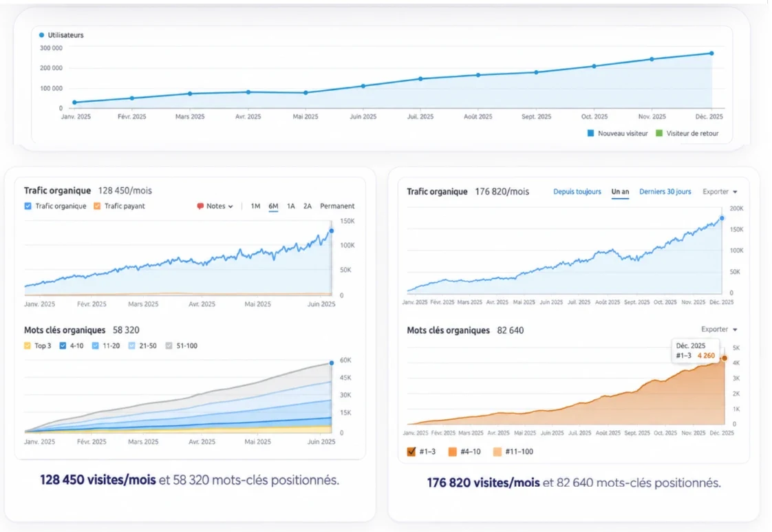Click the 4 260 tooltip value
Image resolution: width=772 pixels, height=532 pixels.
(706, 356)
